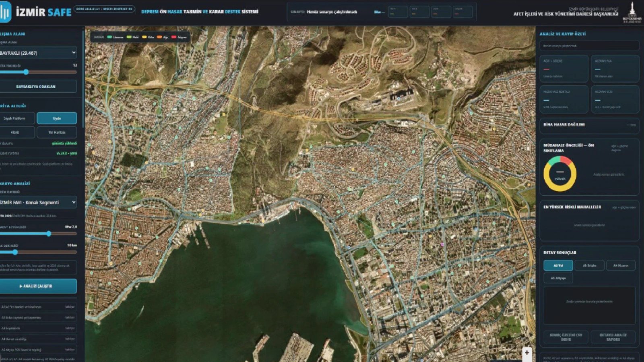Select the Siyah Platform basemap
This screenshot has width=644, height=362.
(17, 118)
